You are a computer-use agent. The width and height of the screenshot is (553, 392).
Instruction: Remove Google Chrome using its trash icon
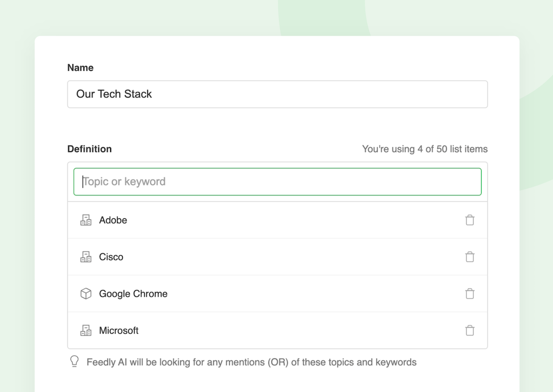point(469,294)
